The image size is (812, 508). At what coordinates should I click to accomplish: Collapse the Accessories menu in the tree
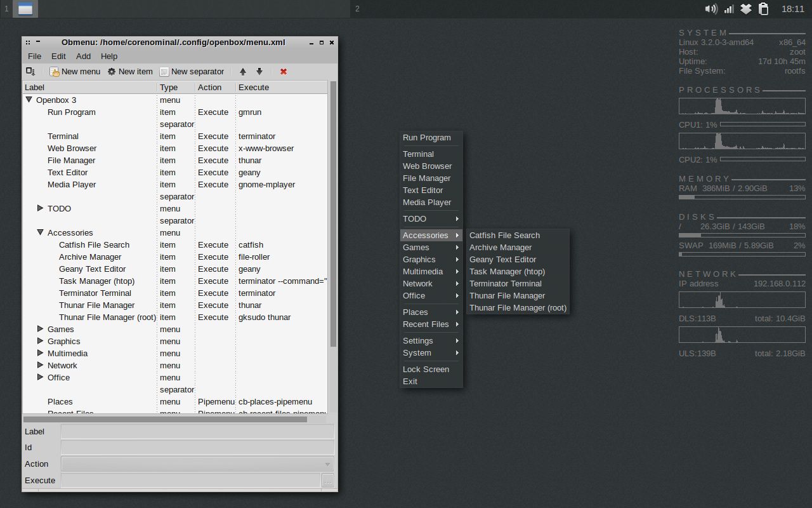coord(40,232)
